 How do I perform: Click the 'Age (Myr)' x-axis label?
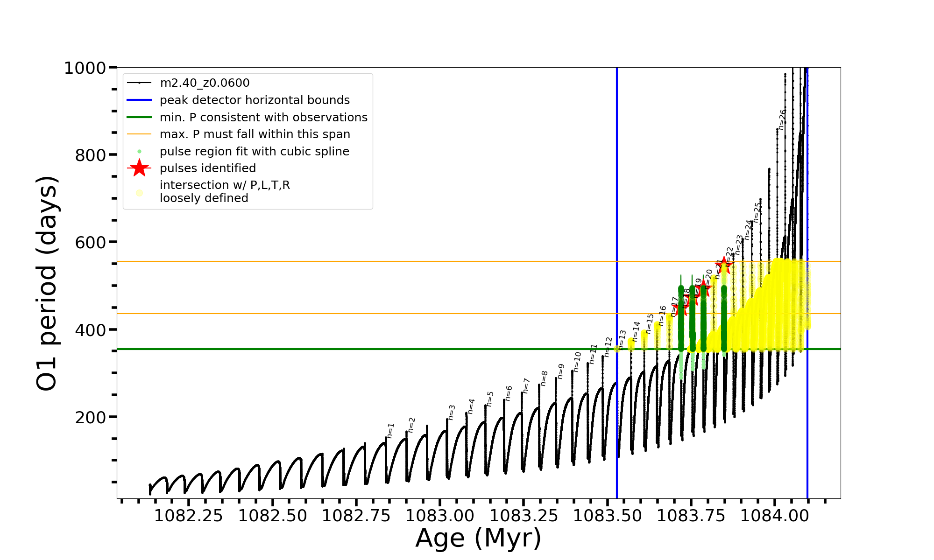coord(478,538)
